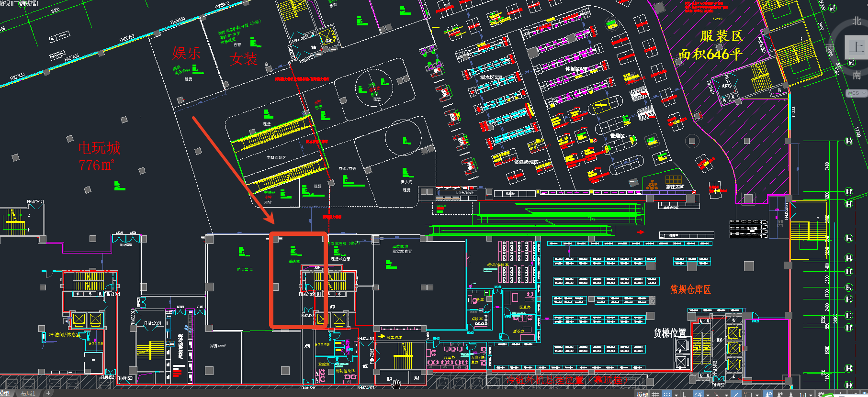Image resolution: width=868 pixels, height=397 pixels.
Task: Switch to the 布局1 layout tab
Action: coord(28,394)
